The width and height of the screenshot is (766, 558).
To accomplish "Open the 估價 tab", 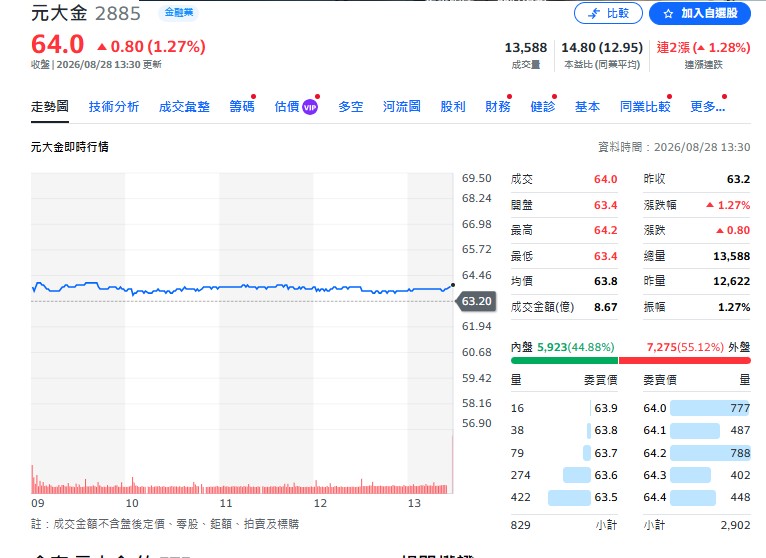I will click(x=287, y=107).
